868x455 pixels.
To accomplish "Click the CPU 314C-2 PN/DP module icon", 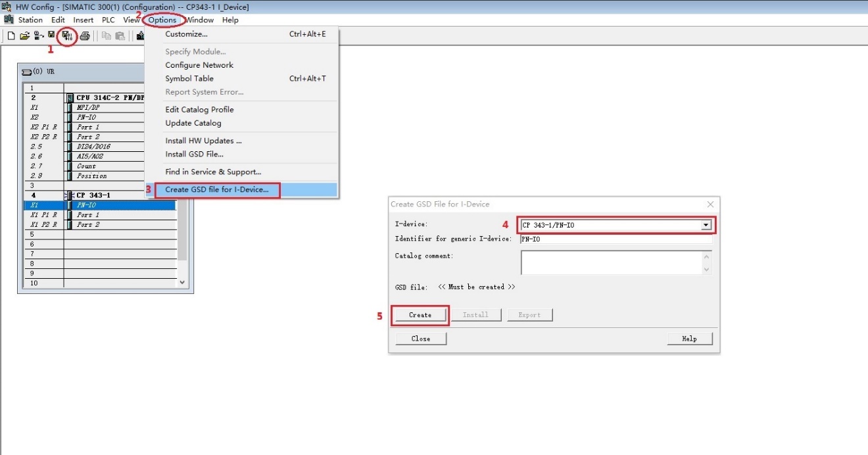I will pos(70,97).
